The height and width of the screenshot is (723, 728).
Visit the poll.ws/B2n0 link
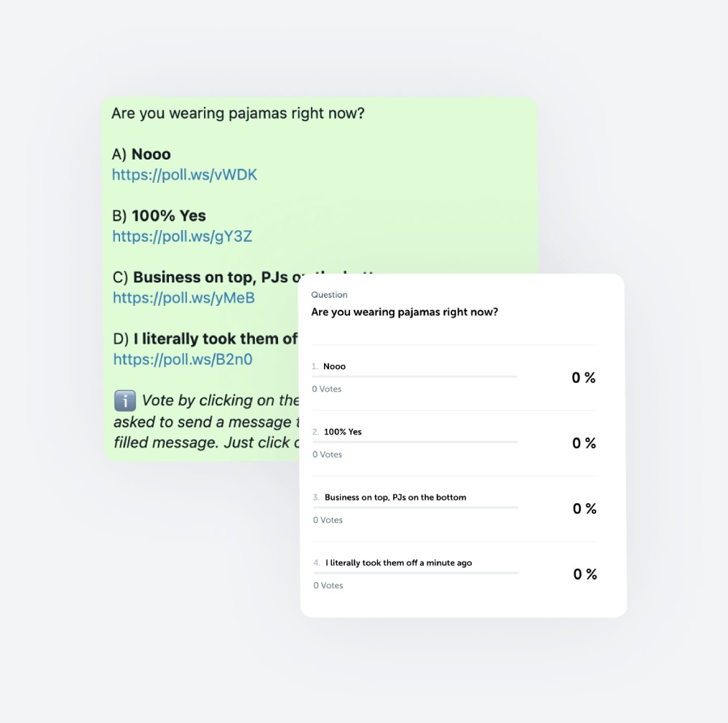coord(183,359)
